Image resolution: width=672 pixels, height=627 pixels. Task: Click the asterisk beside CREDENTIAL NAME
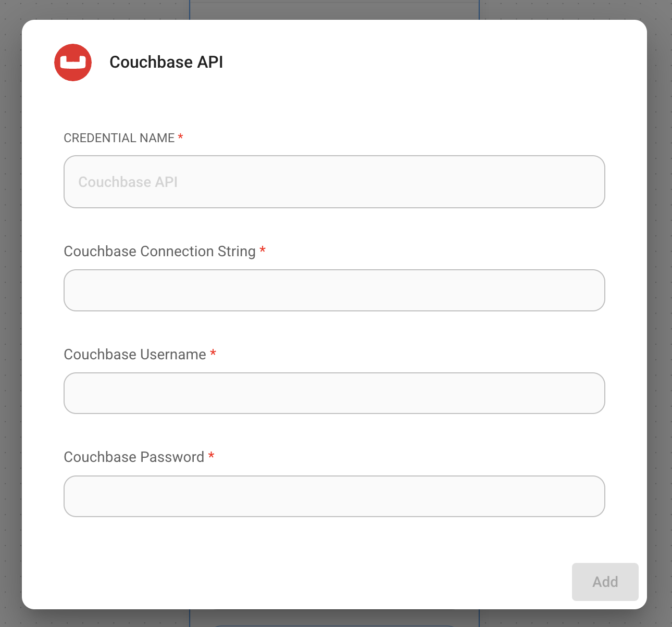[180, 137]
